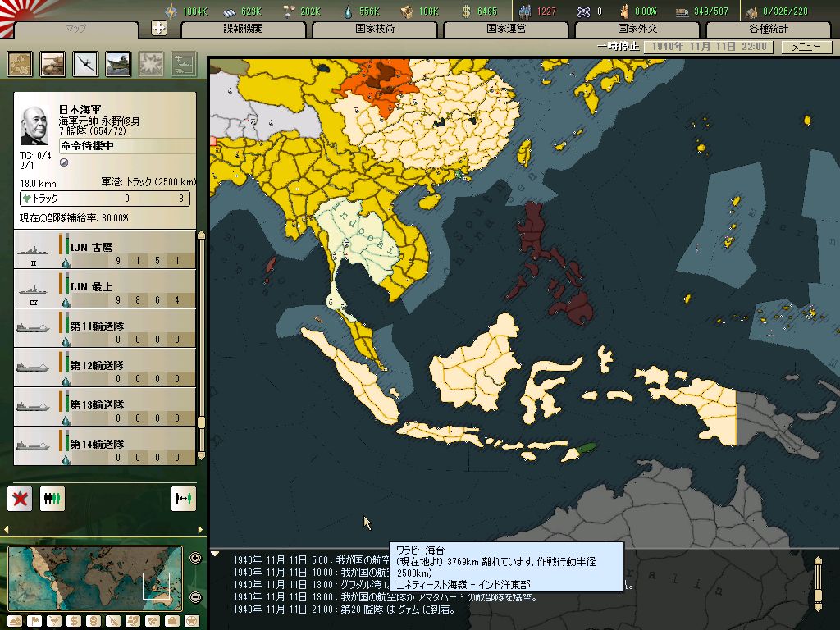Image resolution: width=840 pixels, height=630 pixels.
Task: Select the IJN 古鷹 ship row
Action: (105, 249)
